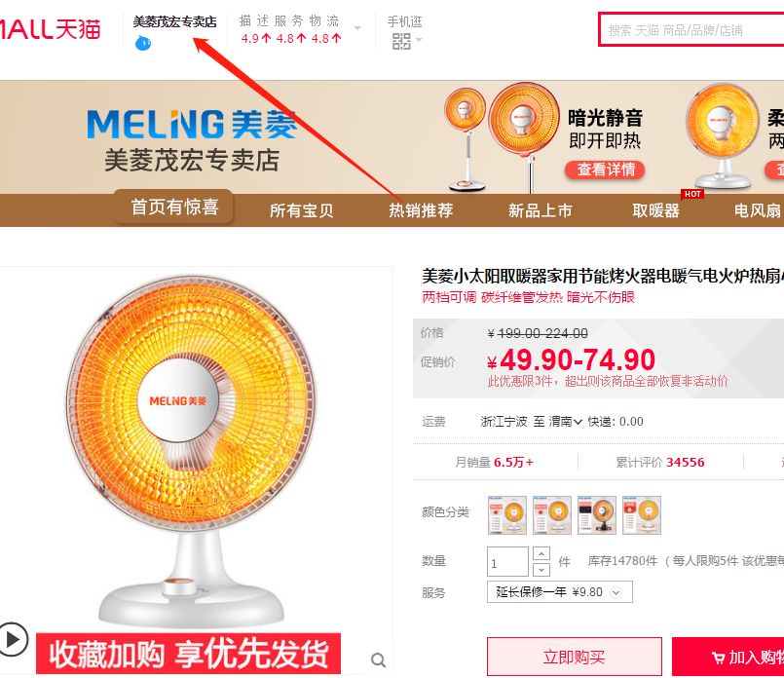Increase quantity with the up arrow
The height and width of the screenshot is (678, 784).
click(x=541, y=553)
